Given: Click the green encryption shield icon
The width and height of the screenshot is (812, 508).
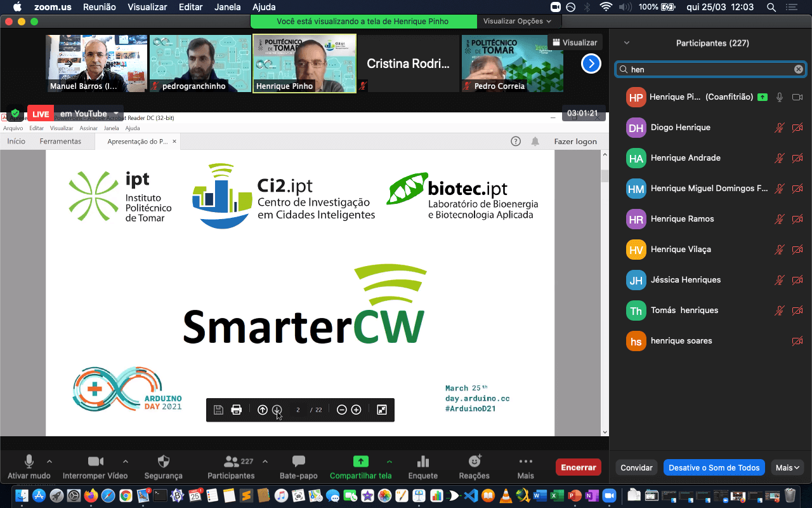Looking at the screenshot, I should pos(15,114).
